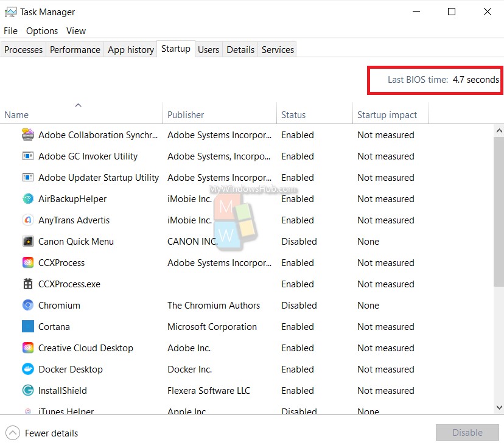This screenshot has width=504, height=448.
Task: Select the Canon Quick Menu name
Action: (x=76, y=242)
